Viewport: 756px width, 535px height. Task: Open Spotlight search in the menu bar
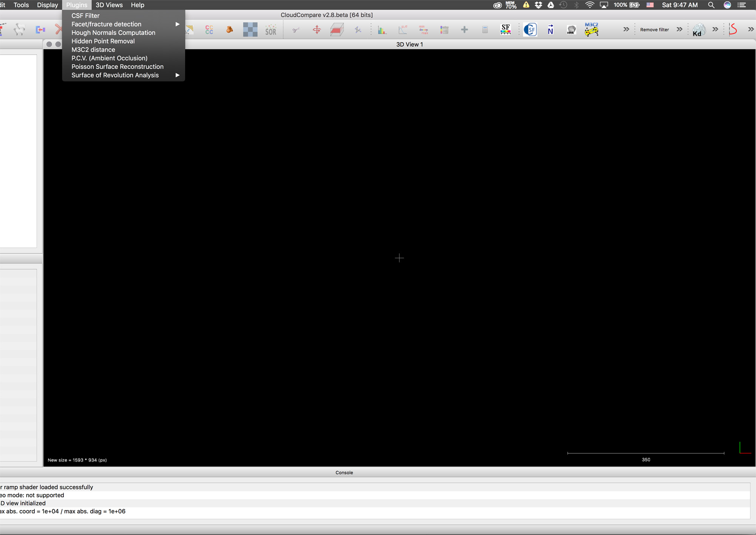click(711, 5)
